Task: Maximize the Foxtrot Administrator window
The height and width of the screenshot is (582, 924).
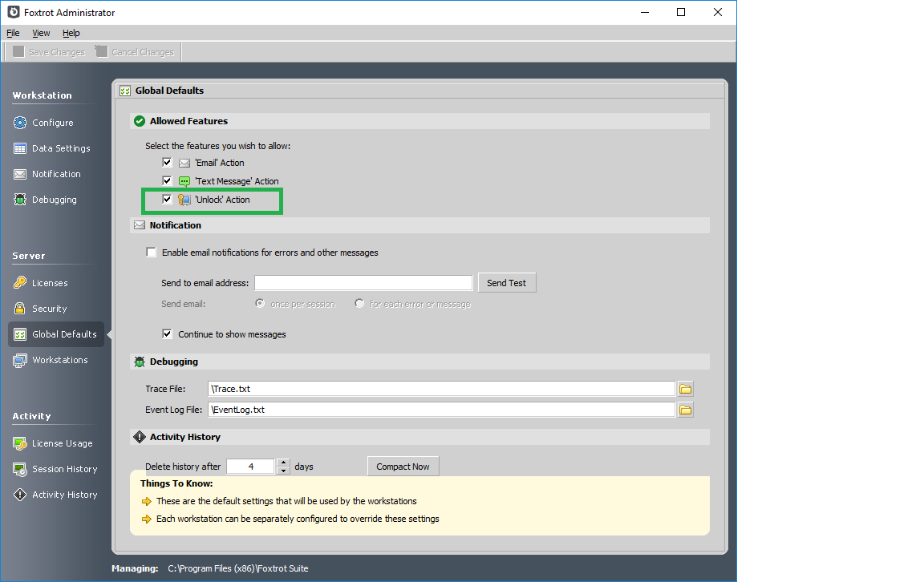Action: click(681, 12)
